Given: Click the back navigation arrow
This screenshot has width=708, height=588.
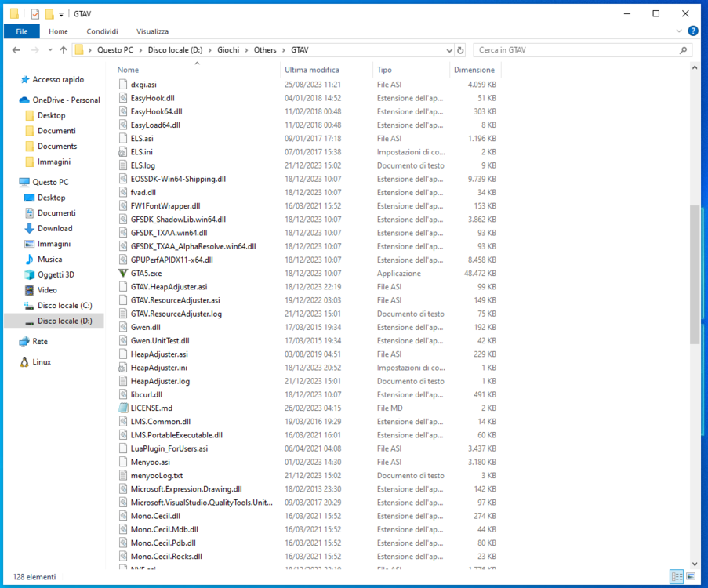Looking at the screenshot, I should (15, 49).
